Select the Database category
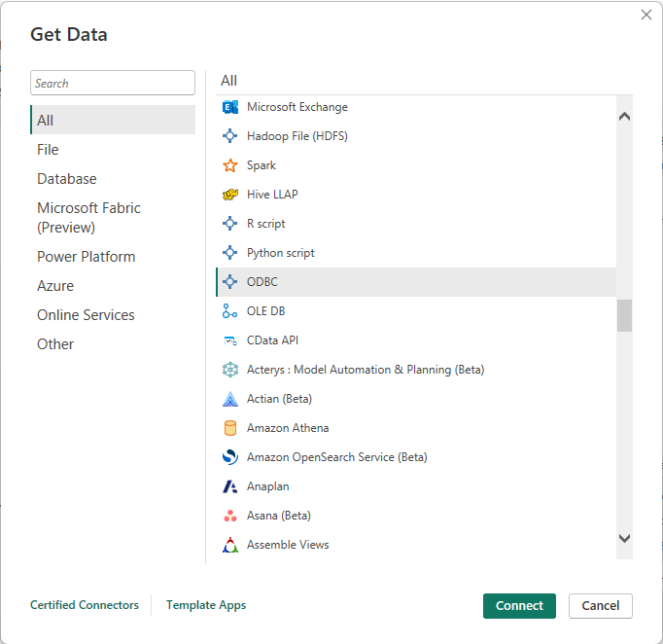 pos(67,179)
